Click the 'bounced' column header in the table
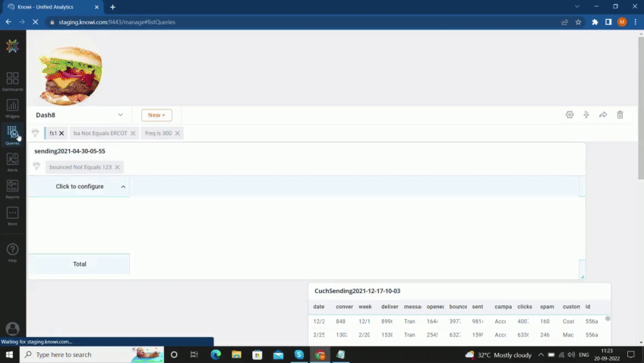The height and width of the screenshot is (363, 644). (457, 307)
